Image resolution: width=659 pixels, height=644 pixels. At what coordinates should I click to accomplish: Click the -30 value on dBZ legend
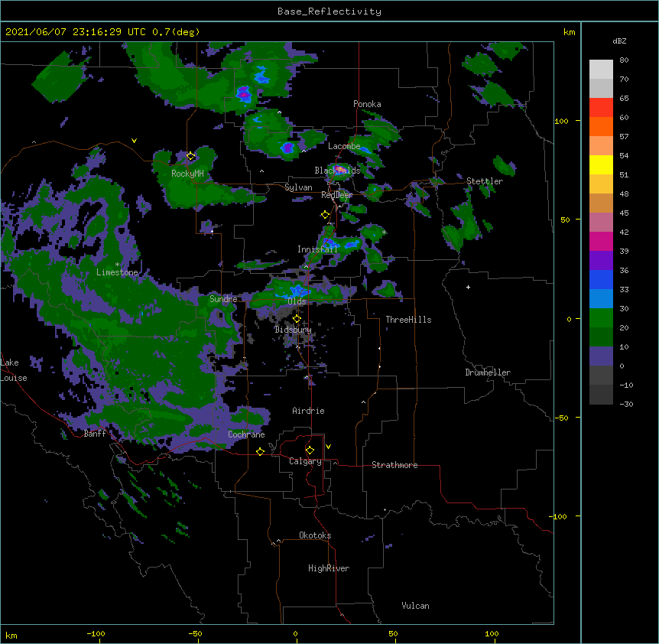(626, 405)
